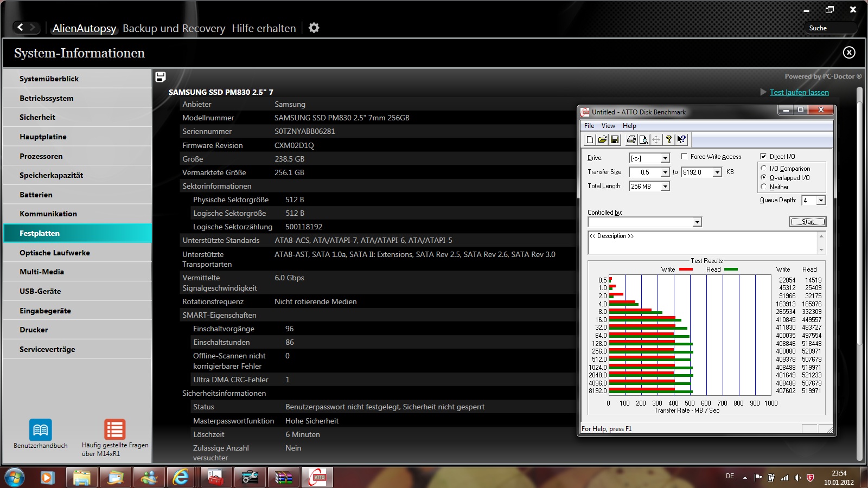The width and height of the screenshot is (868, 488).
Task: Select Speicherkapazität in the sidebar
Action: tap(78, 175)
